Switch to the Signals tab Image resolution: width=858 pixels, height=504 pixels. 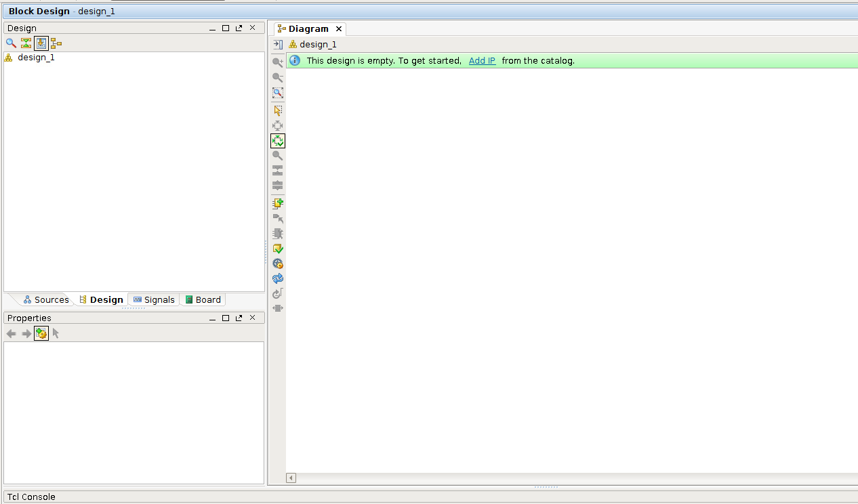coord(154,299)
